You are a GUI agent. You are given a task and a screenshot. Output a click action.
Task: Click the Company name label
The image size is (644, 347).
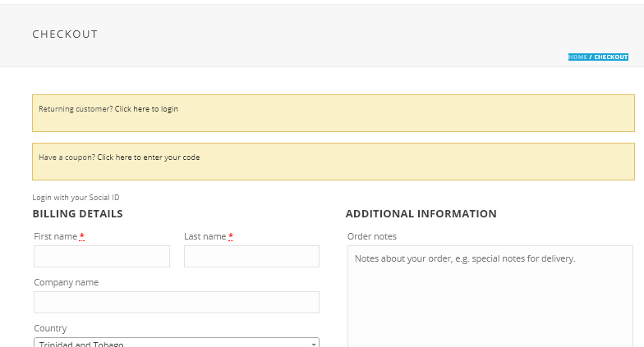[x=66, y=282]
